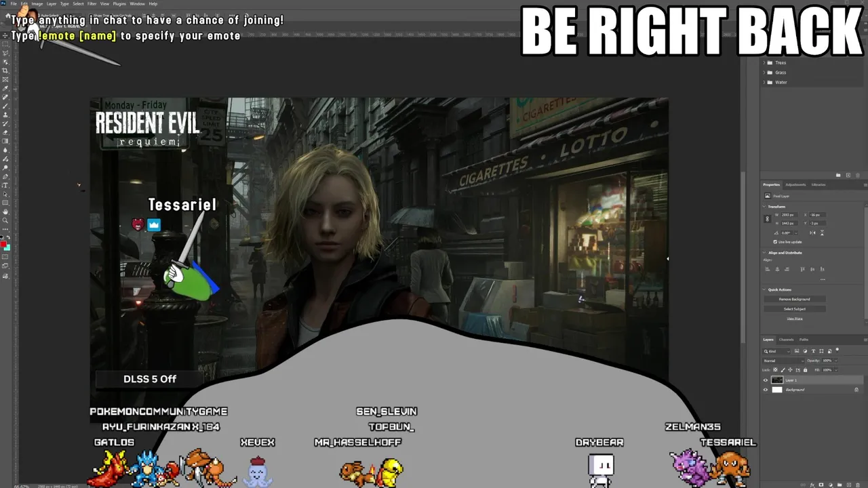Collapse the Align and Distribute section

(764, 253)
